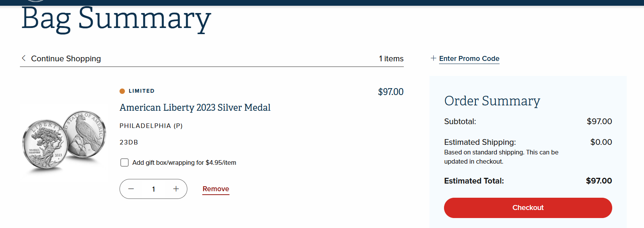Viewport: 644px width, 228px height.
Task: Click the item price above the product title
Action: click(390, 92)
